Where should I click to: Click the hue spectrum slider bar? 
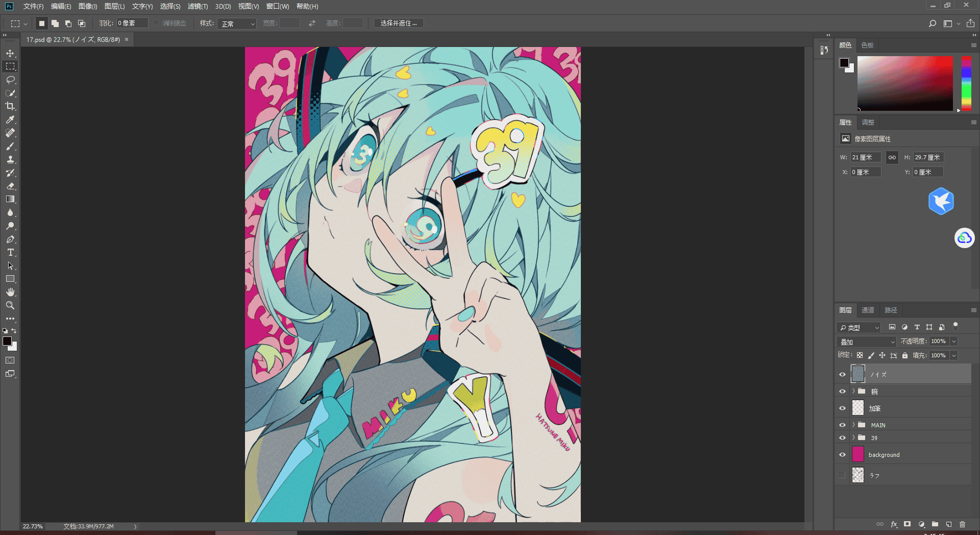tap(966, 83)
